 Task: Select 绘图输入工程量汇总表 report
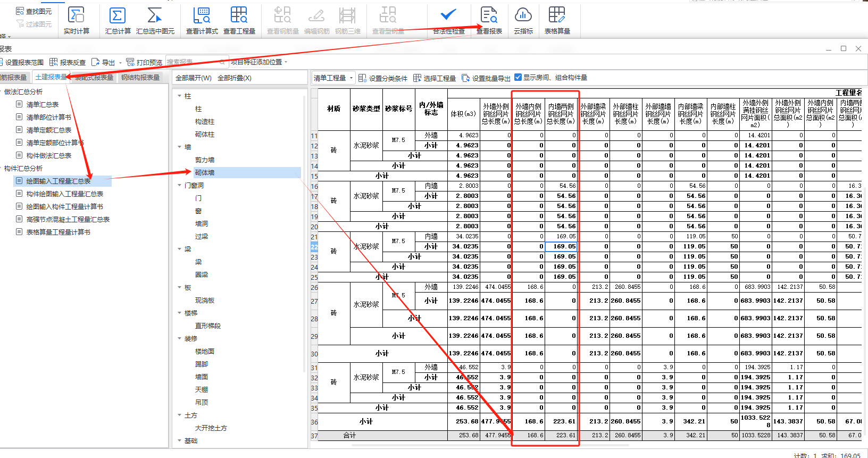(x=59, y=181)
